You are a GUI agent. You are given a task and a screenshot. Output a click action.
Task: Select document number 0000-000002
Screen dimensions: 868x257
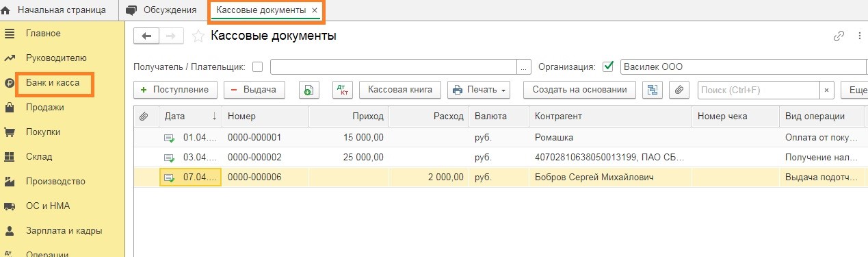click(254, 158)
